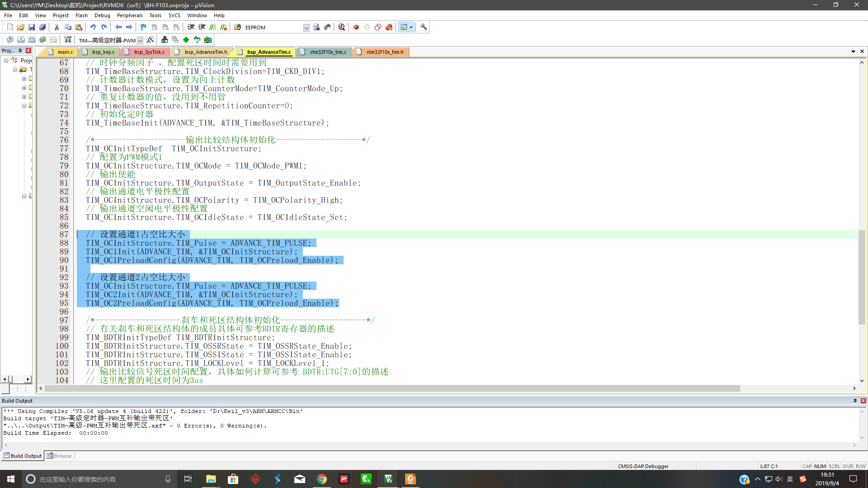Screen dimensions: 868x488
Task: Click the Build target toolbar icon
Action: pyautogui.click(x=21, y=40)
